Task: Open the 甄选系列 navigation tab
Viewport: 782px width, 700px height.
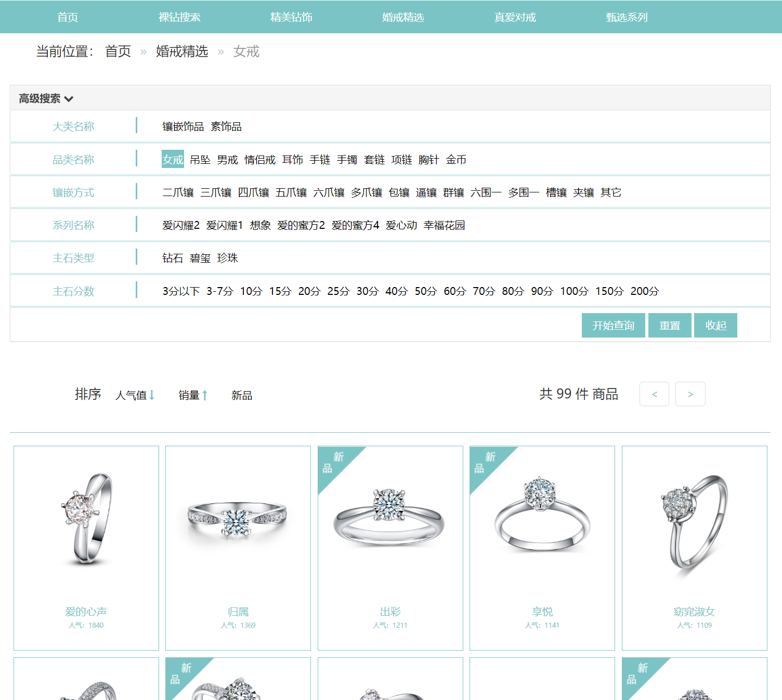Action: tap(627, 17)
